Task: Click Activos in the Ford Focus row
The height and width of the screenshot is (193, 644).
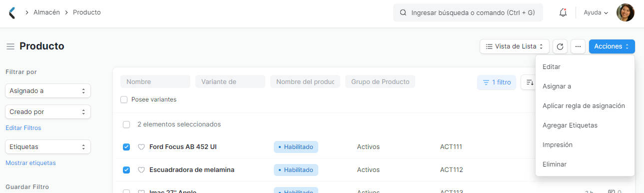Action: coord(368,147)
